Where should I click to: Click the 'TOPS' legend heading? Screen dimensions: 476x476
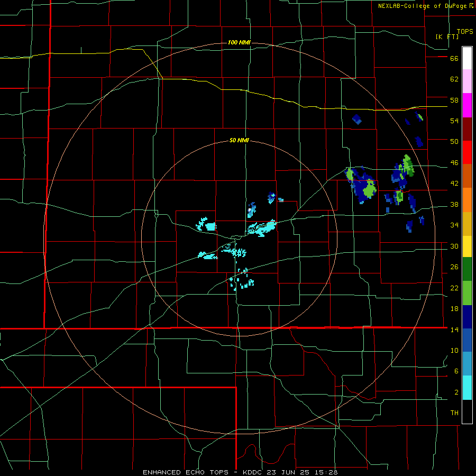[x=465, y=31]
